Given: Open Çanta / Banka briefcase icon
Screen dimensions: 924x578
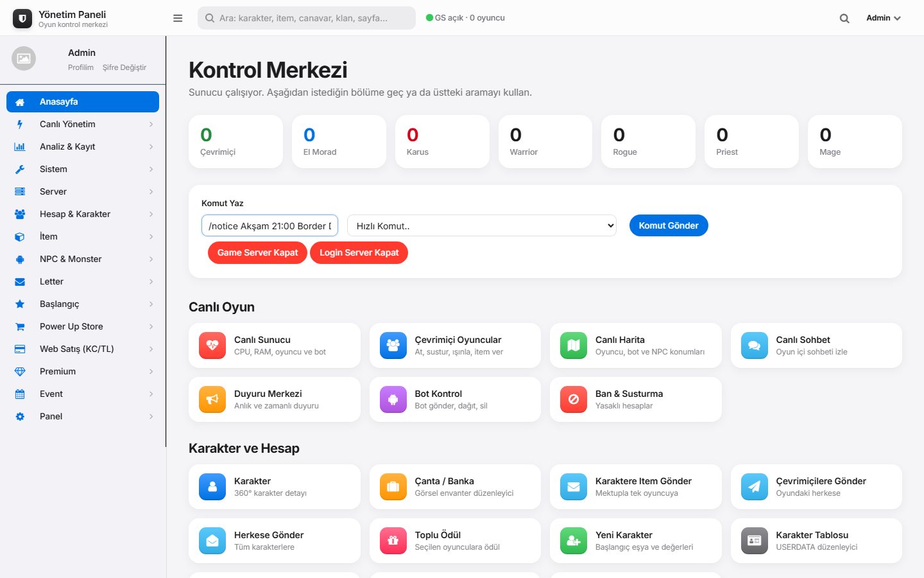Looking at the screenshot, I should click(x=393, y=486).
